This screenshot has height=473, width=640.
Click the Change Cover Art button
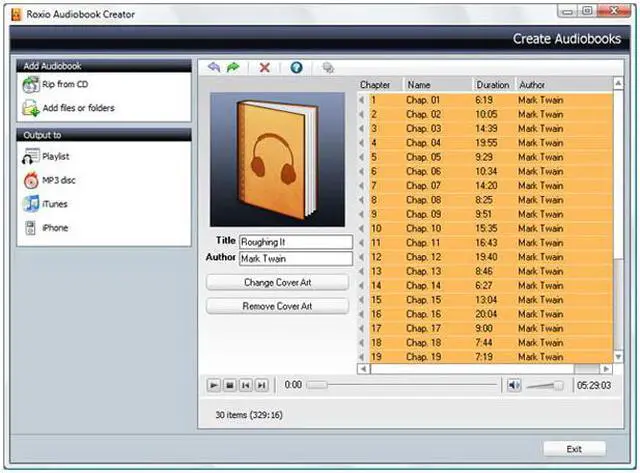(x=278, y=282)
